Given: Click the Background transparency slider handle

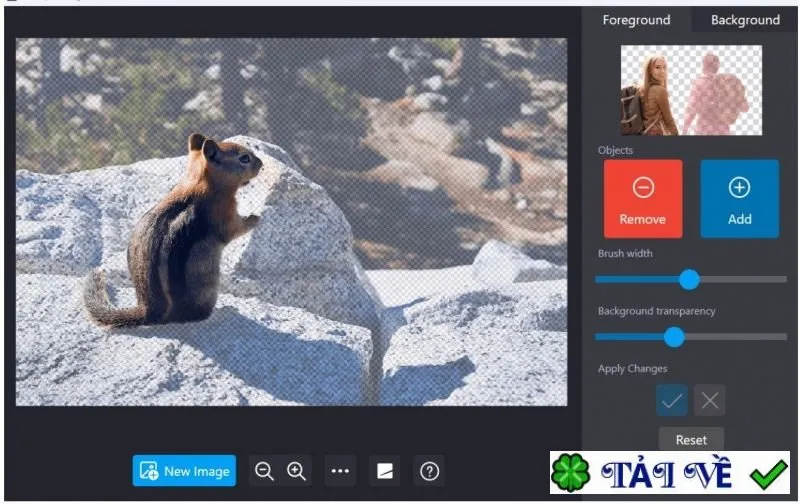Looking at the screenshot, I should point(674,337).
